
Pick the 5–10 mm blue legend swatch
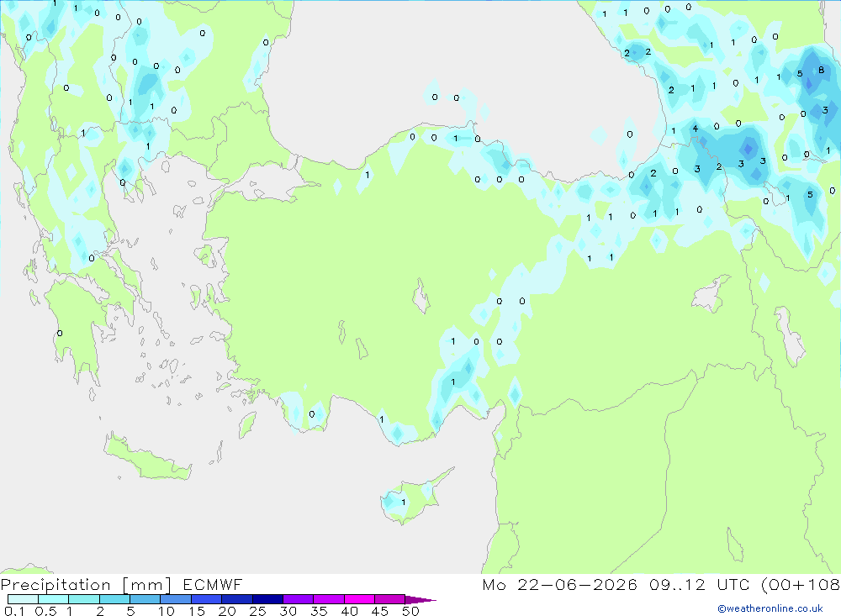pyautogui.click(x=145, y=599)
